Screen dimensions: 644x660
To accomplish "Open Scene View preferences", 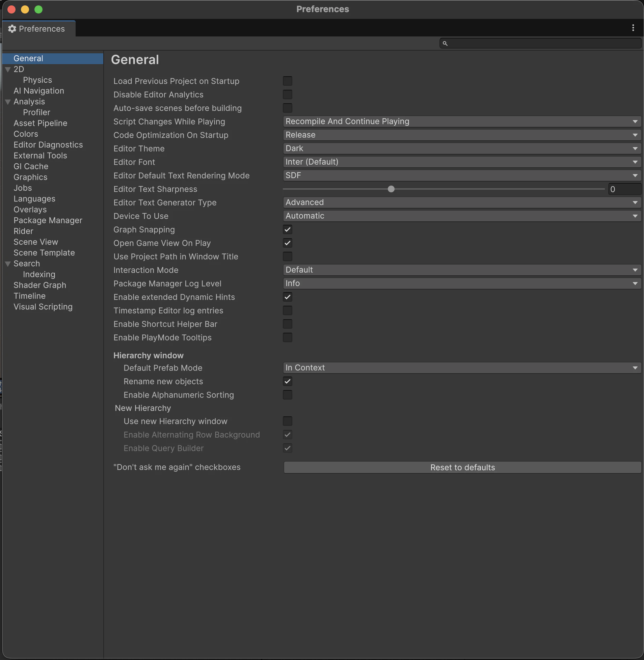I will (x=36, y=242).
